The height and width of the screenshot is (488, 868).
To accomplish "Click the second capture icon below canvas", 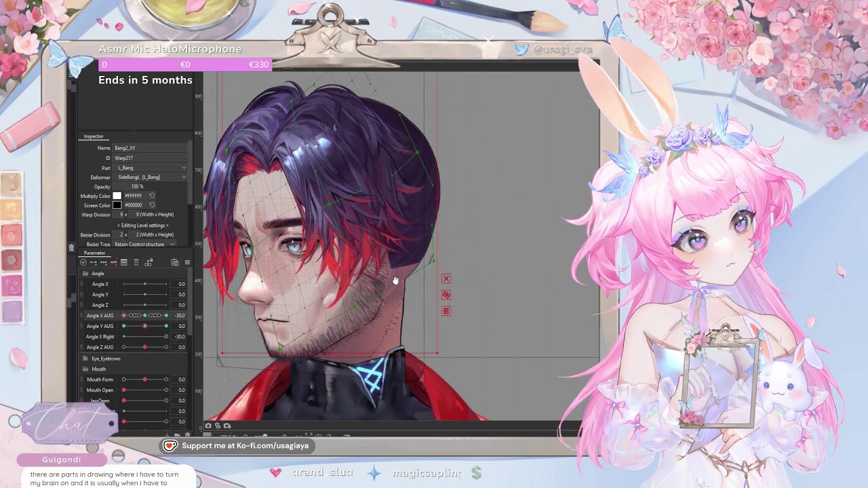I will (217, 426).
